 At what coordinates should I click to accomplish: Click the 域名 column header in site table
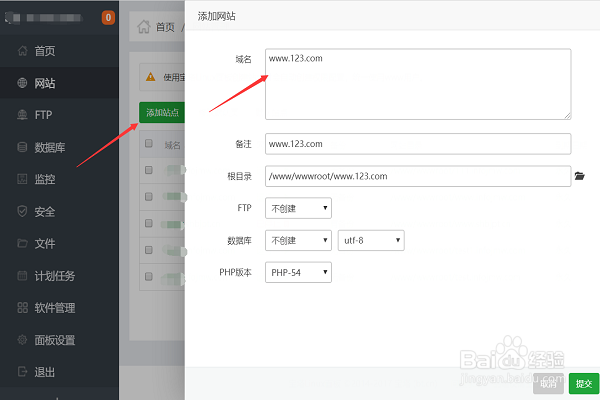(x=172, y=145)
